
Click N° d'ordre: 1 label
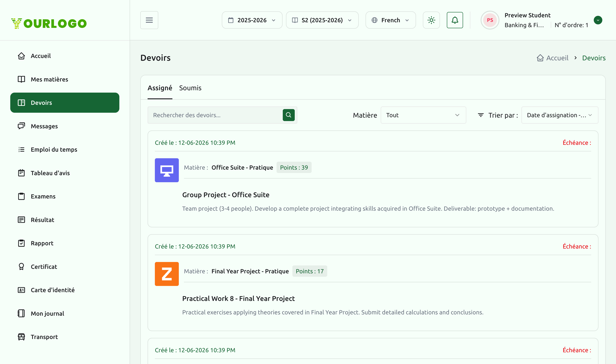[571, 25]
